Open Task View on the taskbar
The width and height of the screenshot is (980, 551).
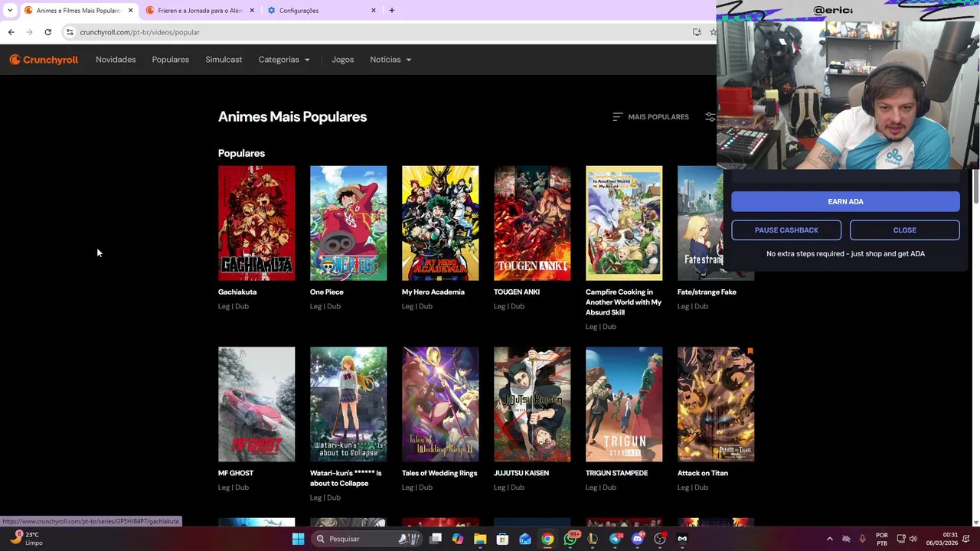pyautogui.click(x=436, y=539)
